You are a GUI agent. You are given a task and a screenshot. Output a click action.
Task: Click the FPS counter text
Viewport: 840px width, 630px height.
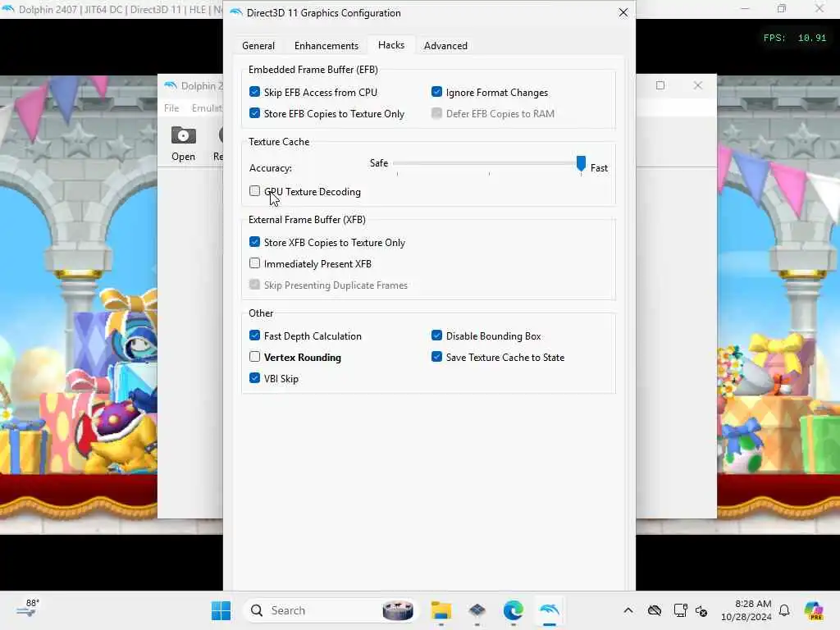(794, 38)
